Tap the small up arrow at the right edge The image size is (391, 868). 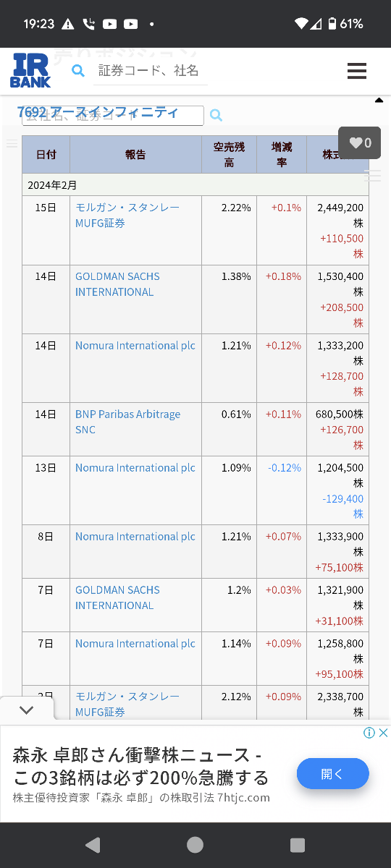click(379, 101)
